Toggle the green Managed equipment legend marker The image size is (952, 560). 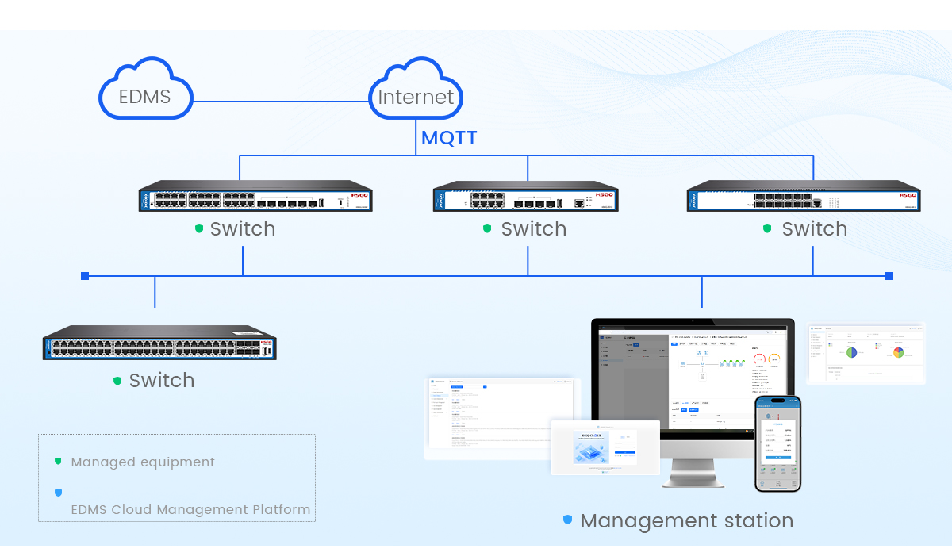click(x=57, y=460)
